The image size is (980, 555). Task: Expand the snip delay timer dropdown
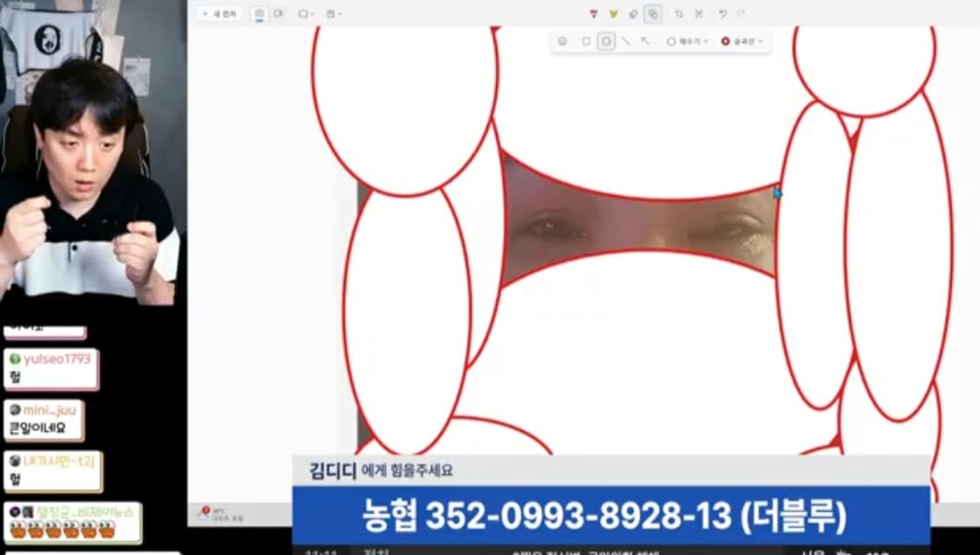click(334, 14)
